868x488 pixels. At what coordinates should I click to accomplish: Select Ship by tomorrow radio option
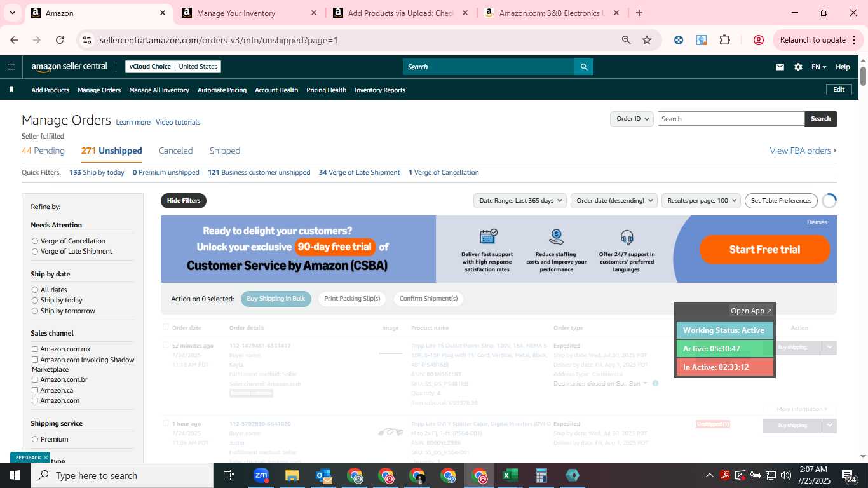(x=35, y=311)
